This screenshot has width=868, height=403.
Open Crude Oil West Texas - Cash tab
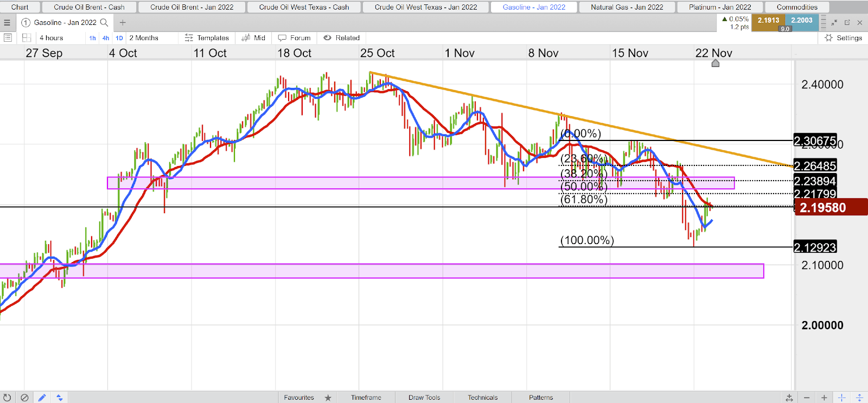(x=304, y=7)
